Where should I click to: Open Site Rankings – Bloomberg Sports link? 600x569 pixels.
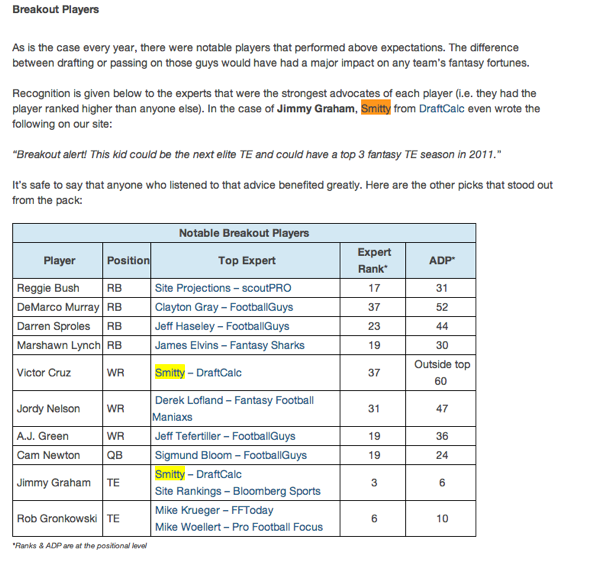(x=238, y=491)
